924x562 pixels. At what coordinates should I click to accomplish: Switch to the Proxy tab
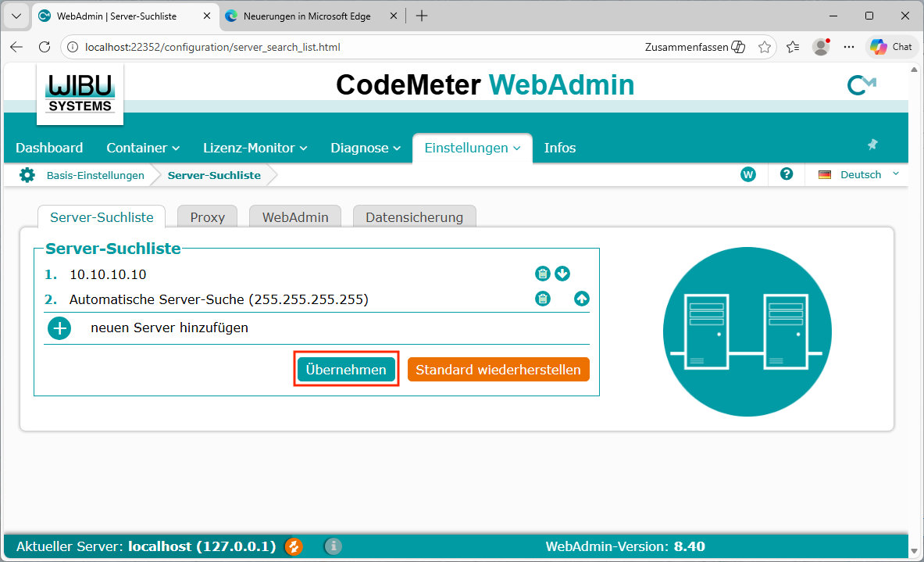coord(208,217)
